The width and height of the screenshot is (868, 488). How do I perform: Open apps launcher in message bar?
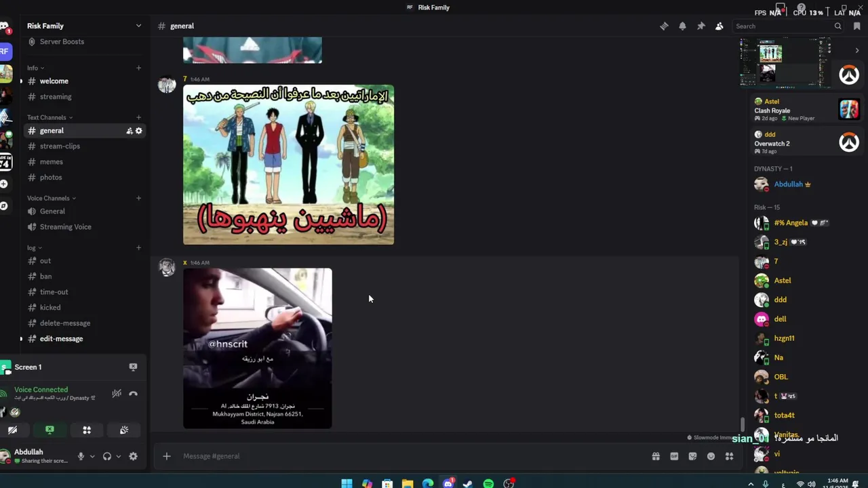coord(729,456)
